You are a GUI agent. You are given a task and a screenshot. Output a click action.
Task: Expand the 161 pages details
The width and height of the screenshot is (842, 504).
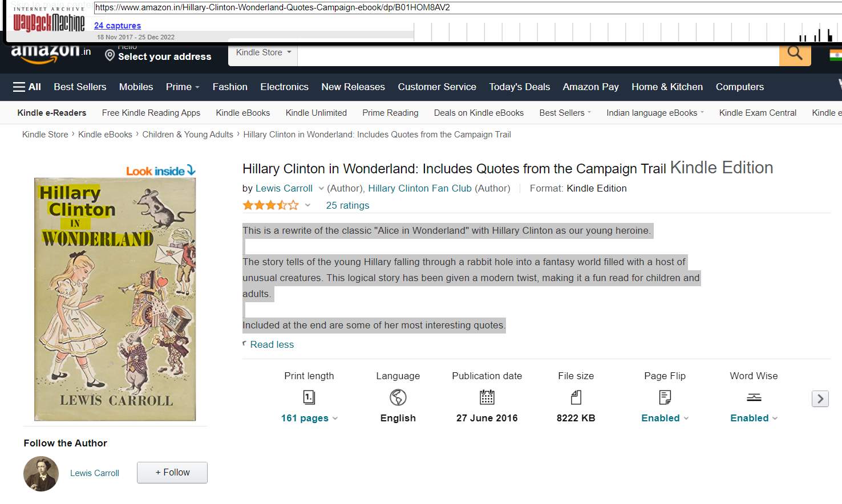309,418
